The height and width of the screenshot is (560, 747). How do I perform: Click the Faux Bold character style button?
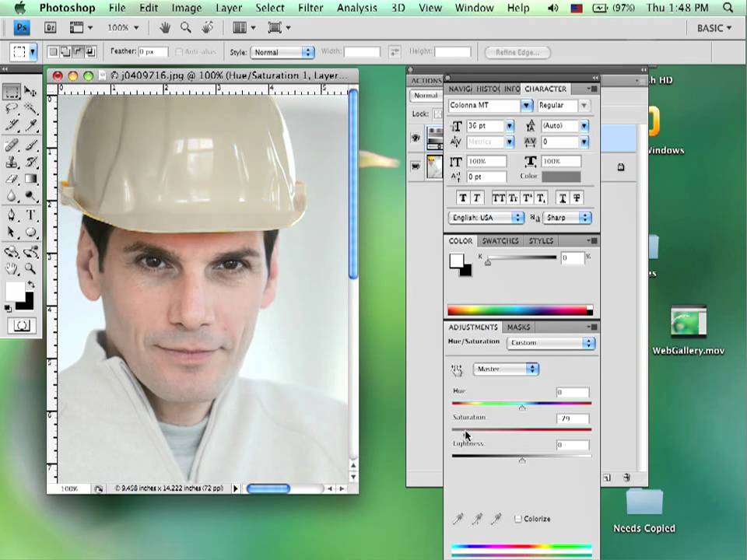click(x=464, y=198)
